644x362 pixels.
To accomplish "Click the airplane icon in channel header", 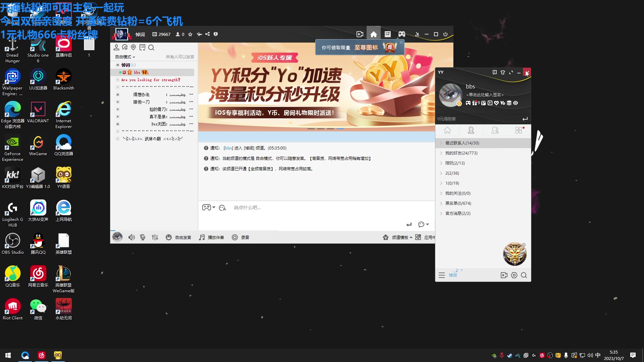I will pyautogui.click(x=199, y=34).
